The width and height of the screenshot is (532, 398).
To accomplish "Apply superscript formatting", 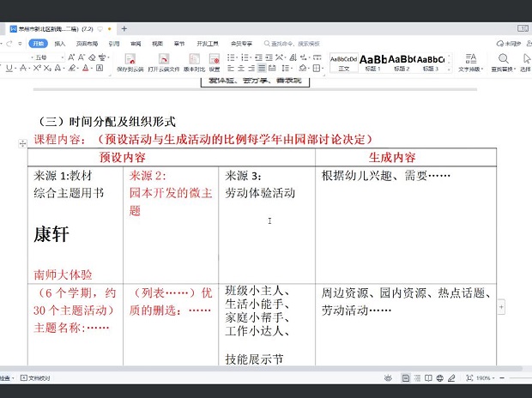I will (37, 69).
